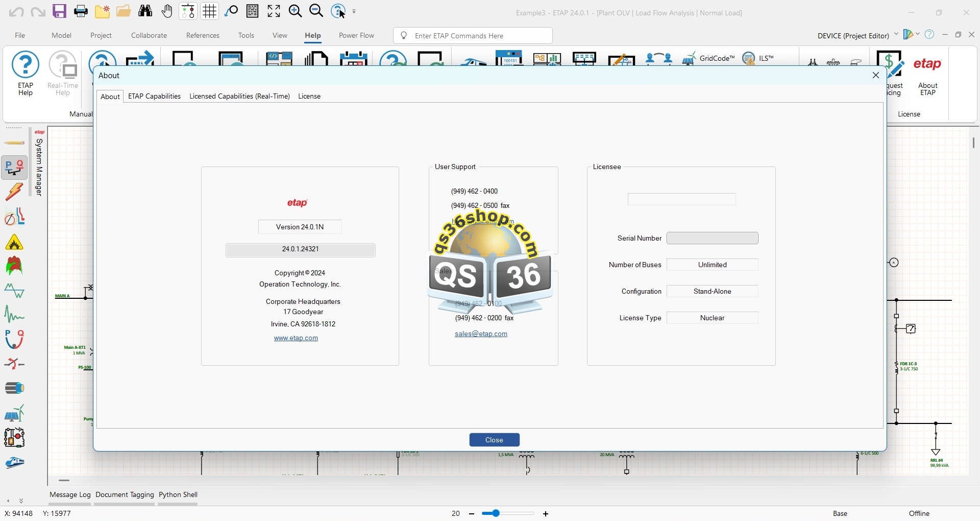
Task: Click the Redo arrow in the quick toolbar
Action: 38,11
